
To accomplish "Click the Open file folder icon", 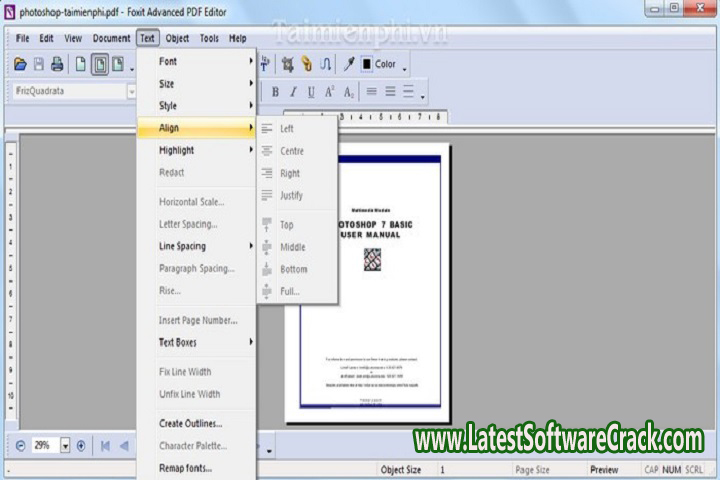I will 20,64.
